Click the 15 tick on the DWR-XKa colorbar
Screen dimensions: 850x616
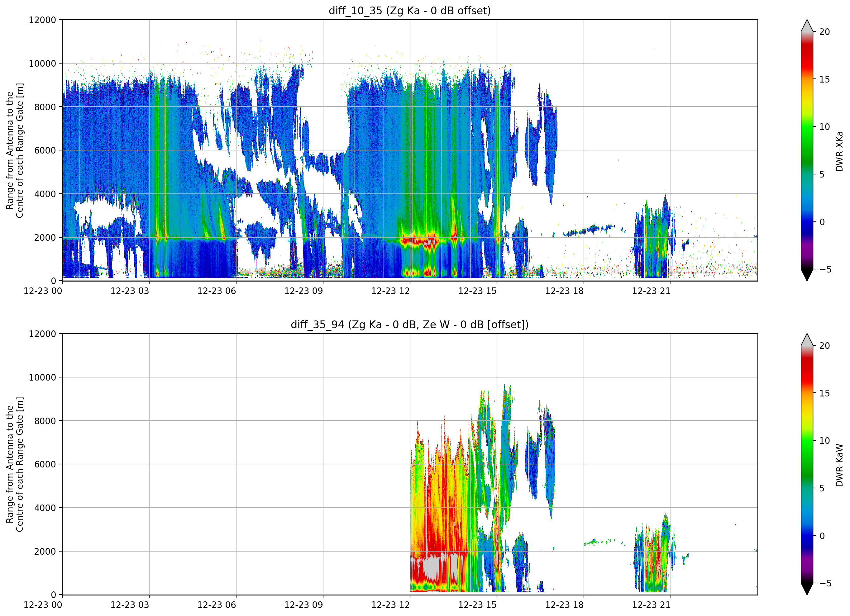point(824,79)
